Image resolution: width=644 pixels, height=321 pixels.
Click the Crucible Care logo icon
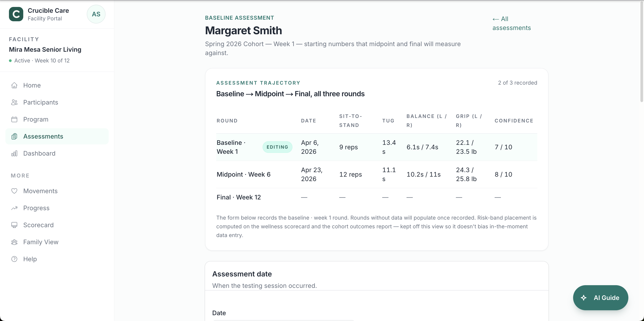(16, 14)
